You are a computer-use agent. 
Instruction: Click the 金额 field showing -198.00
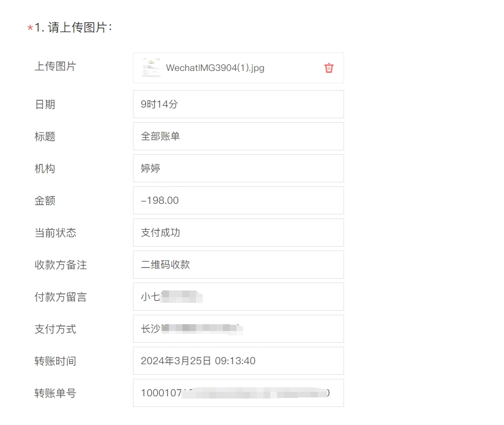coord(238,200)
